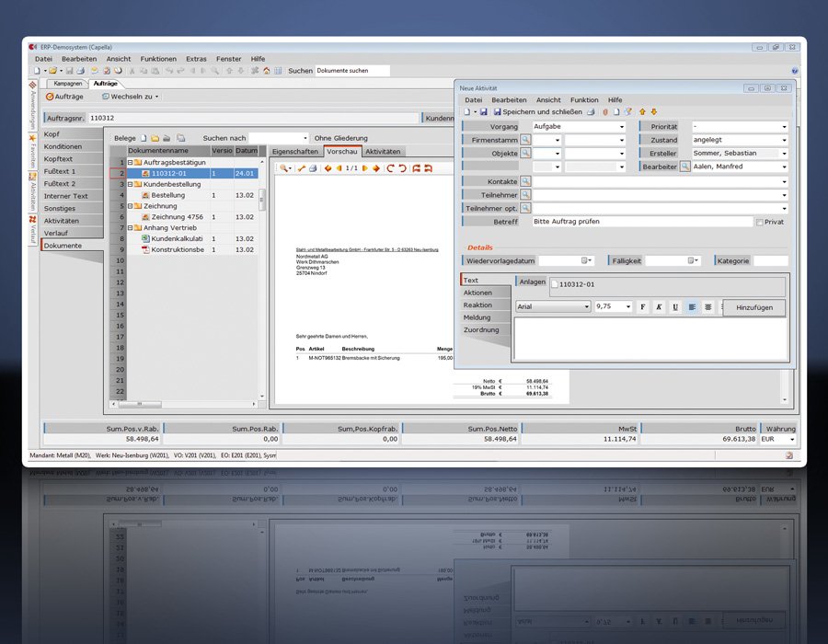Toggle italic formatting with the K icon

658,306
